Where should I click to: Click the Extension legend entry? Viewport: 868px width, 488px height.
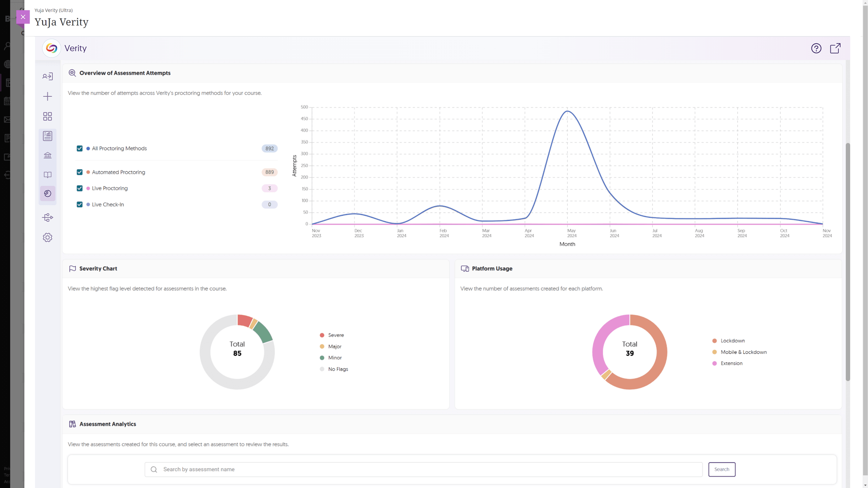pos(727,363)
